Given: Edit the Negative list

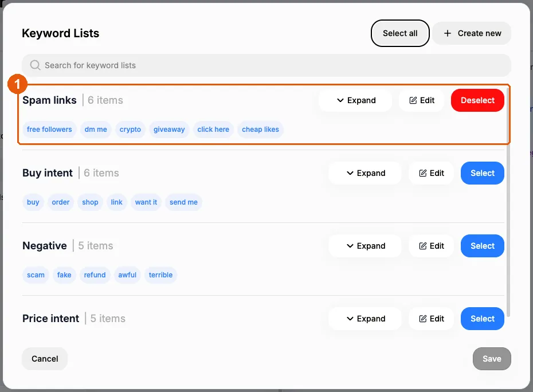Looking at the screenshot, I should (432, 246).
